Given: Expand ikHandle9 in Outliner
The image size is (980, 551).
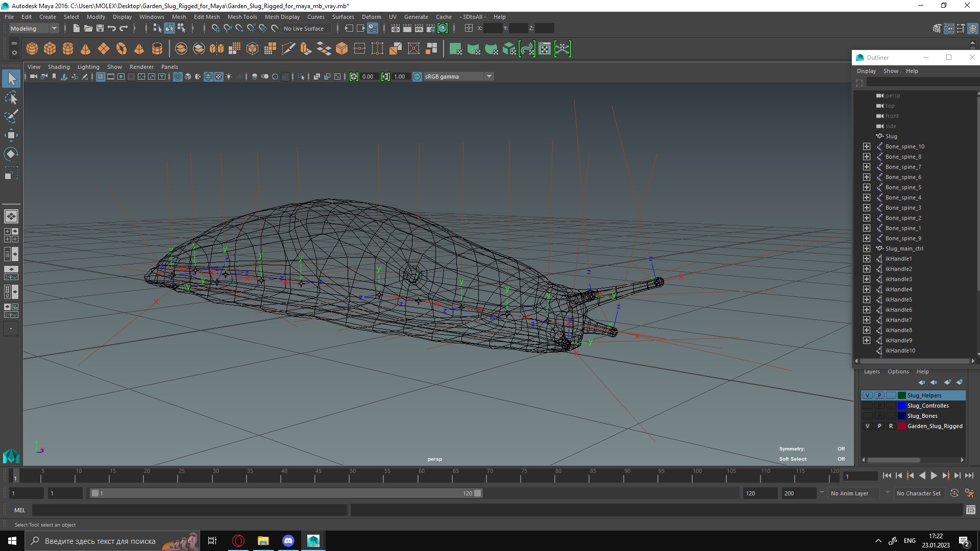Looking at the screenshot, I should pyautogui.click(x=866, y=340).
